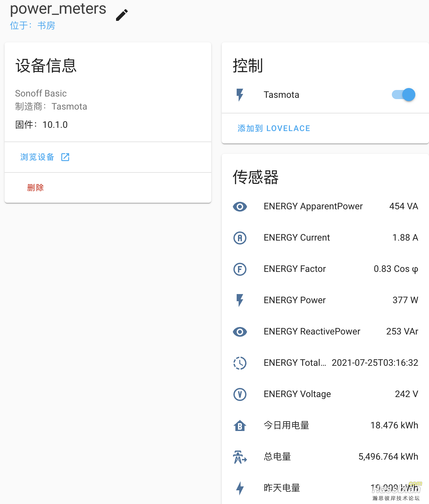Click the 0.83 Cos φ value
The width and height of the screenshot is (429, 504).
pos(396,269)
